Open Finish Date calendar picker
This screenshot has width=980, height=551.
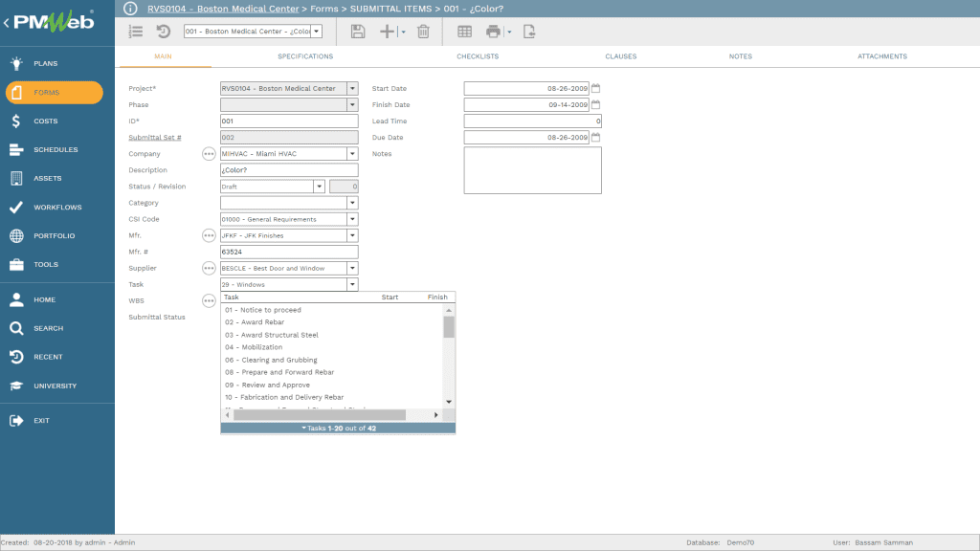tap(595, 104)
